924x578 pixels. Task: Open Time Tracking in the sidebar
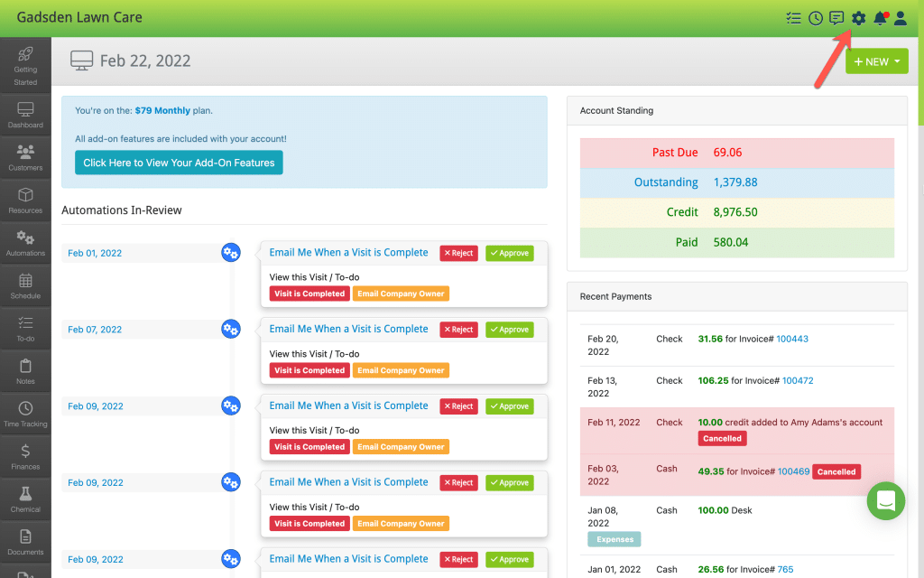(25, 415)
